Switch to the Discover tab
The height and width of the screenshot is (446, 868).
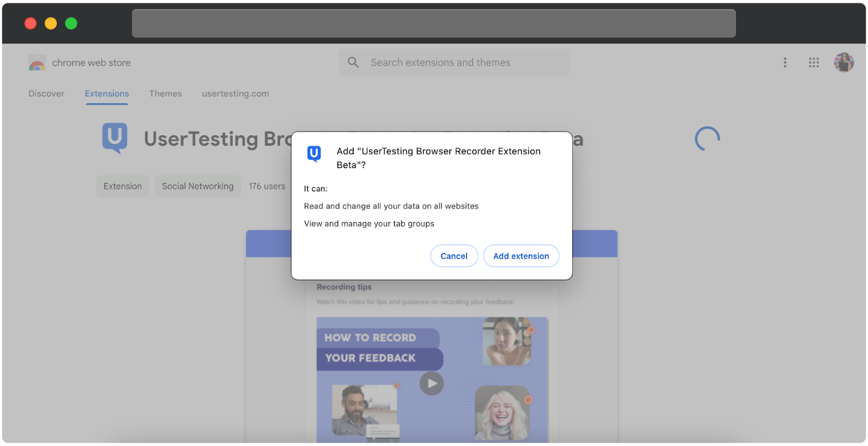click(x=46, y=93)
